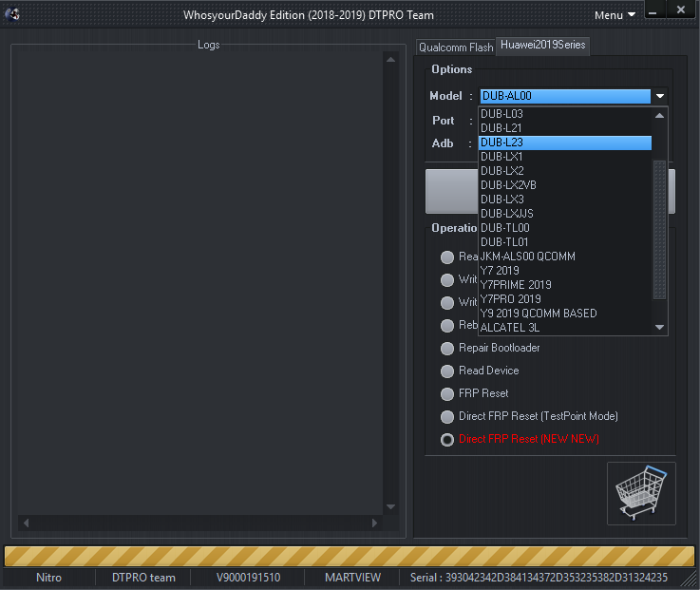Choose highlighted DUB-L23 model
This screenshot has height=590, width=700.
click(x=565, y=143)
